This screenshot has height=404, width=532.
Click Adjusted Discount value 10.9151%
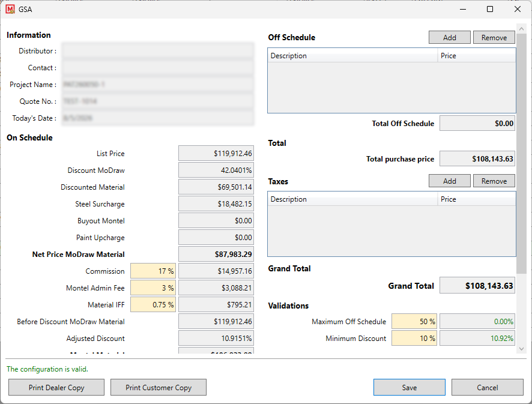(x=216, y=338)
